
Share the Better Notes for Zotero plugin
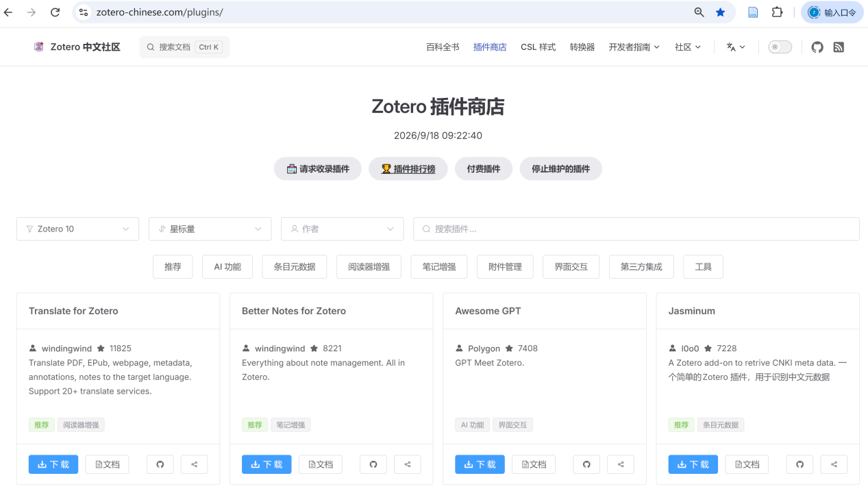pos(408,464)
